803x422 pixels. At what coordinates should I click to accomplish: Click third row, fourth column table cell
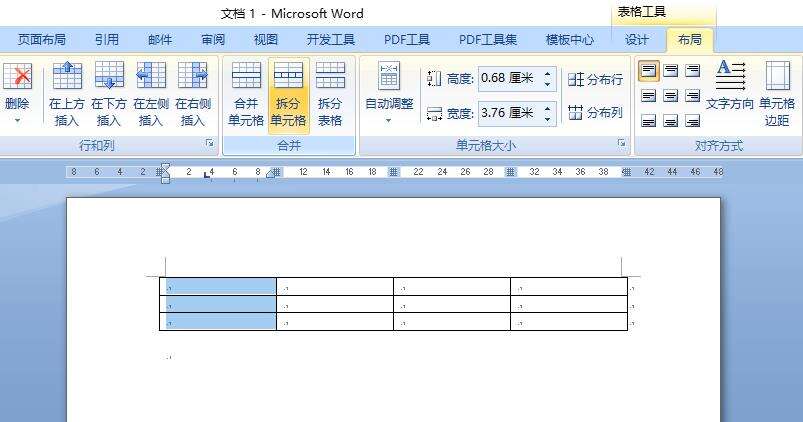tap(569, 322)
